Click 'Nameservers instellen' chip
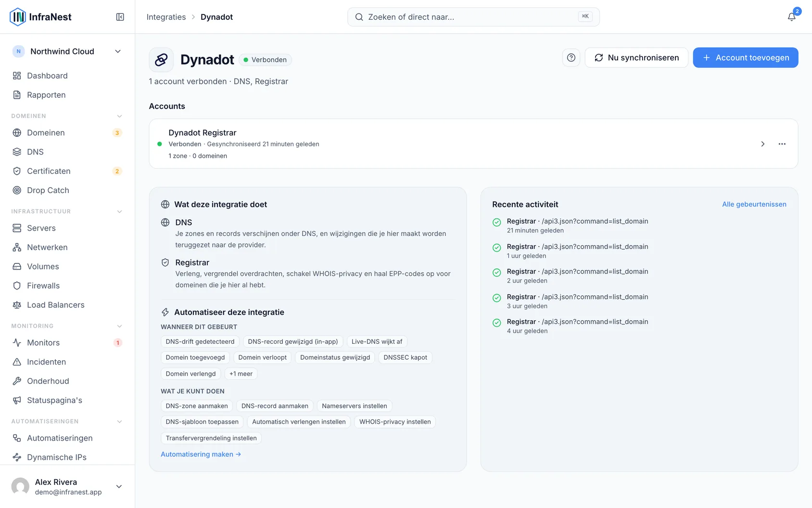 [355, 406]
